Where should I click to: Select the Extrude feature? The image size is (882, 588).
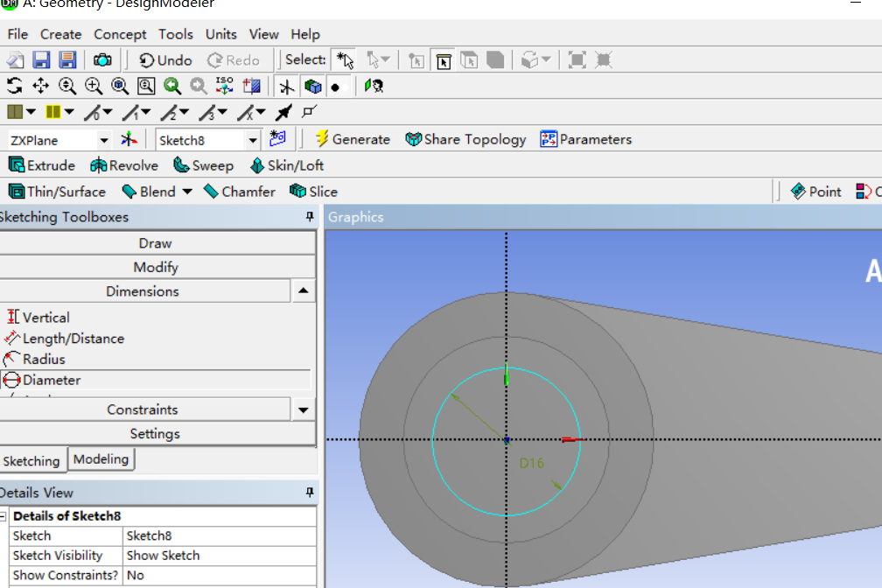click(42, 165)
